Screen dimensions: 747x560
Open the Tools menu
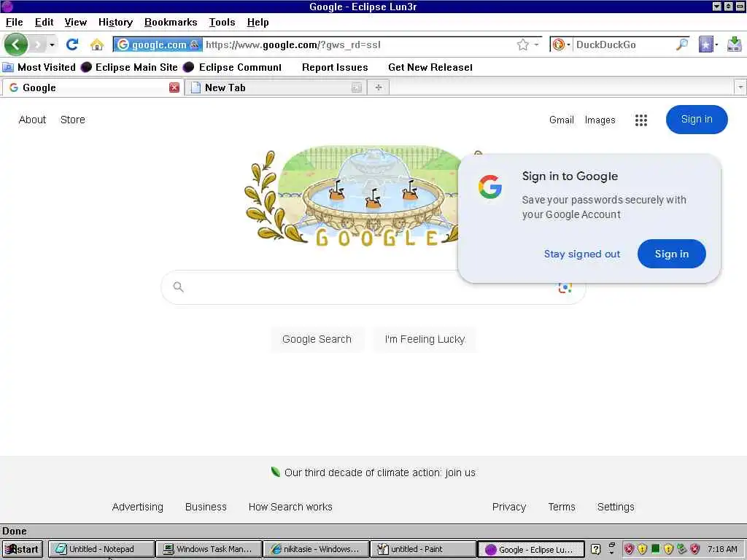point(222,23)
